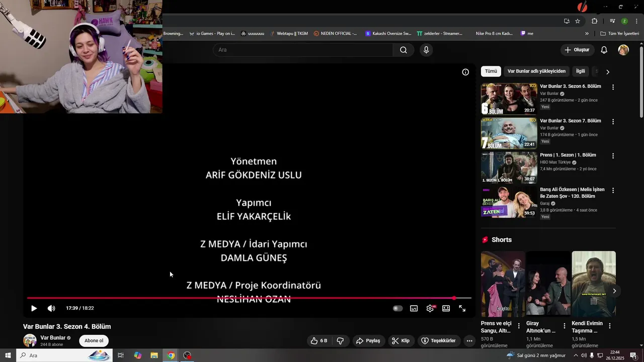Open Var Bunlar channel avatar

(x=30, y=340)
